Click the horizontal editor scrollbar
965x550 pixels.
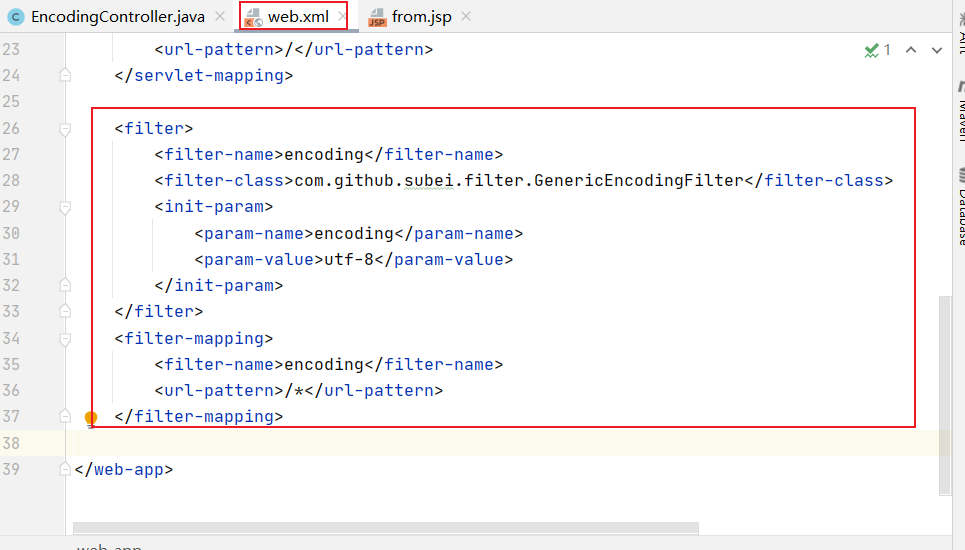(x=385, y=528)
